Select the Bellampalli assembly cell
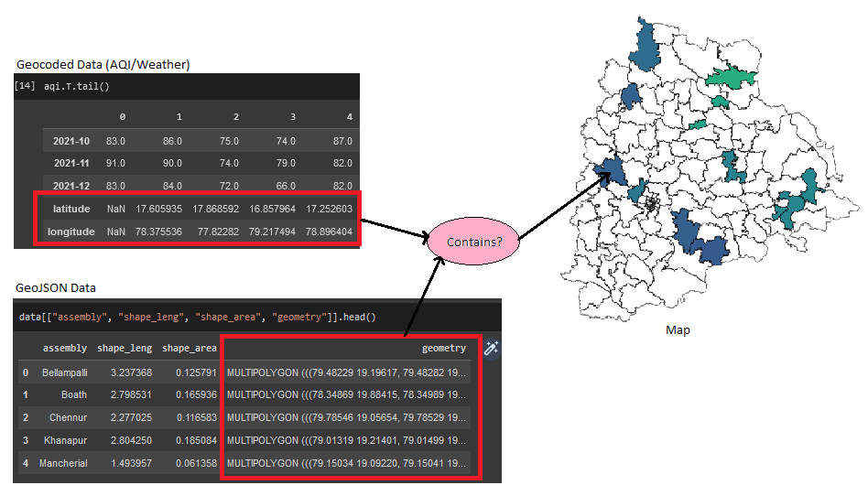 pyautogui.click(x=65, y=372)
